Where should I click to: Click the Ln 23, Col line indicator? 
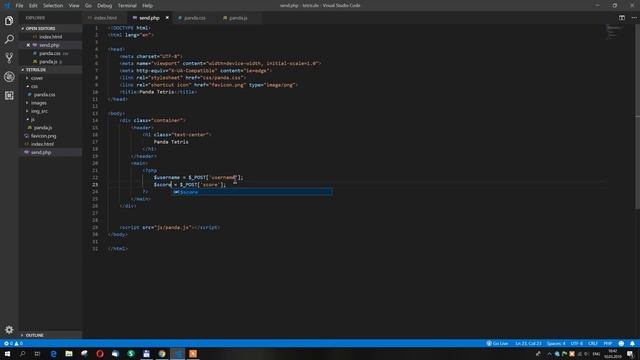click(x=528, y=343)
